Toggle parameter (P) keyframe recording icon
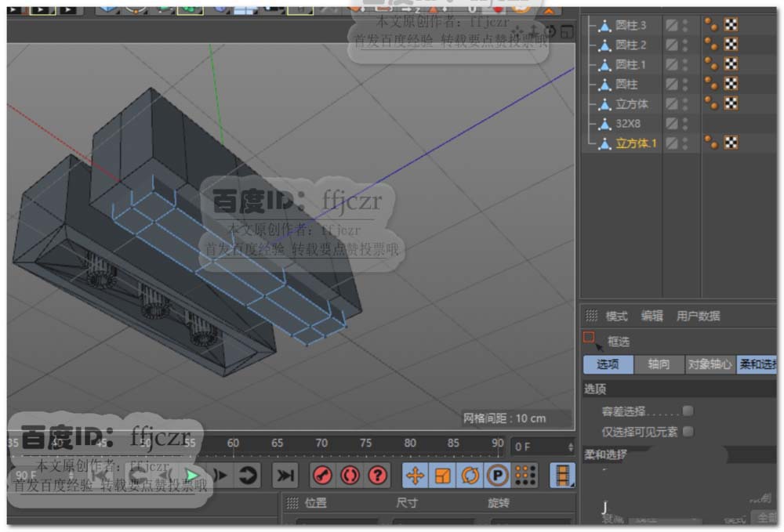 coord(497,476)
